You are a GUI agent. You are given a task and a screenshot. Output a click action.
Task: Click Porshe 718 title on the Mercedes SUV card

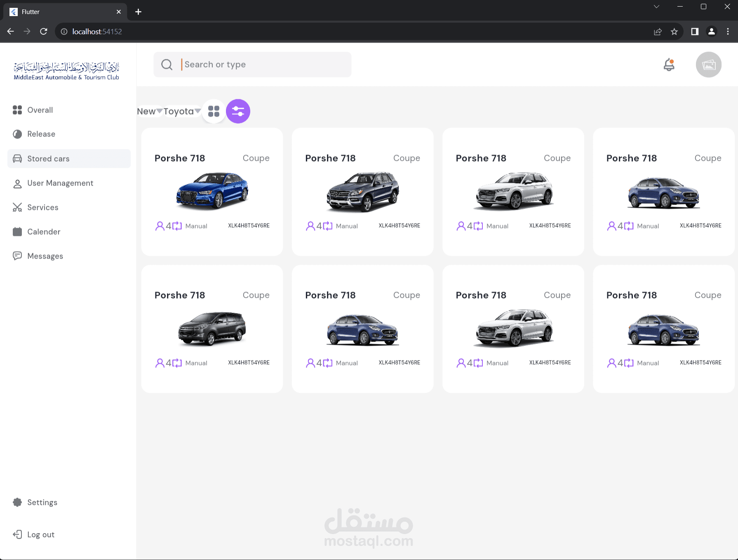click(x=330, y=158)
